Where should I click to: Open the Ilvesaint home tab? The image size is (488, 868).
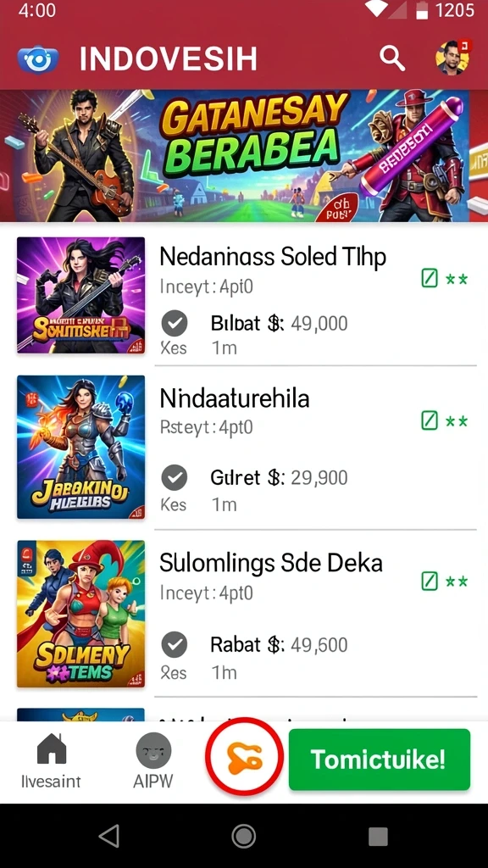[51, 760]
